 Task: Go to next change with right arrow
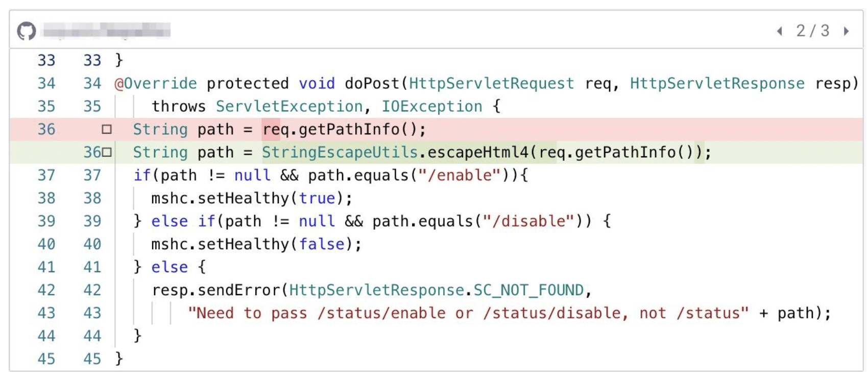click(846, 31)
